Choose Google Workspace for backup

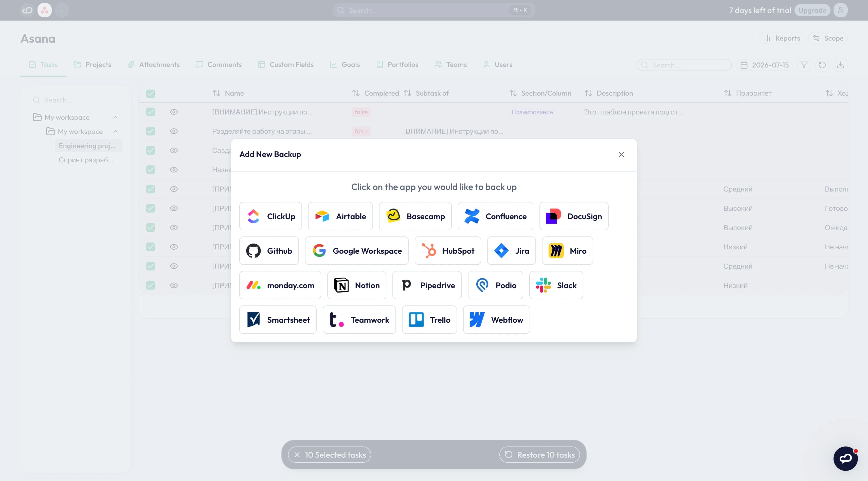pos(357,251)
